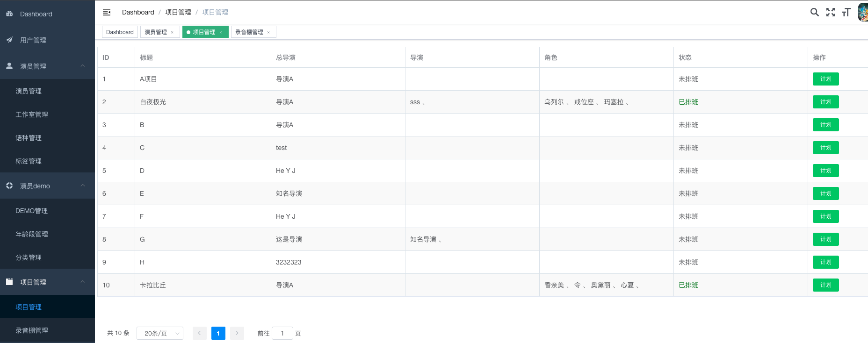Open DEMO管理 in the sidebar
This screenshot has width=868, height=343.
point(47,211)
